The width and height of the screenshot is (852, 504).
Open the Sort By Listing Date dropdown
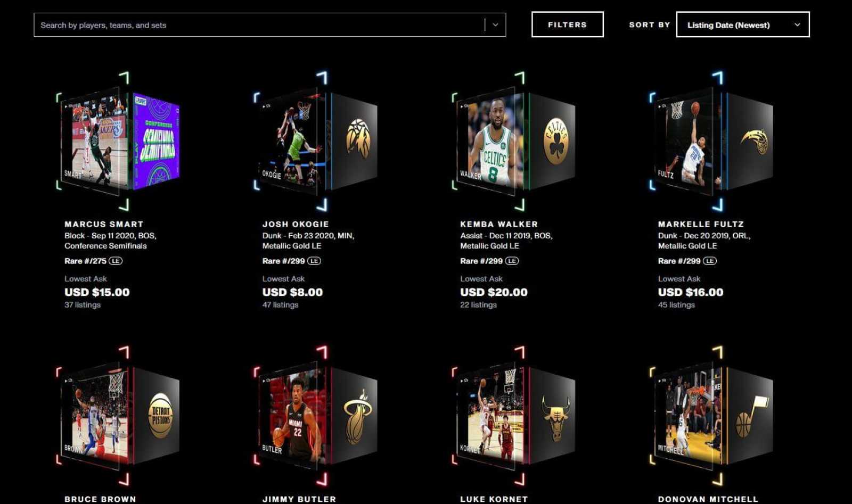point(743,24)
